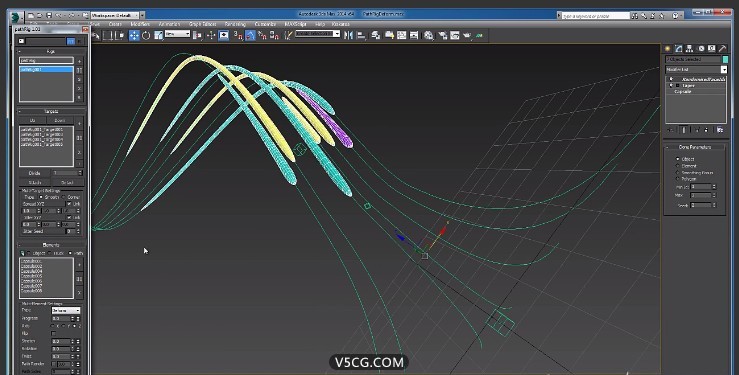Open the Type Deform dropdown in element settings
This screenshot has height=375, width=739.
pos(66,310)
